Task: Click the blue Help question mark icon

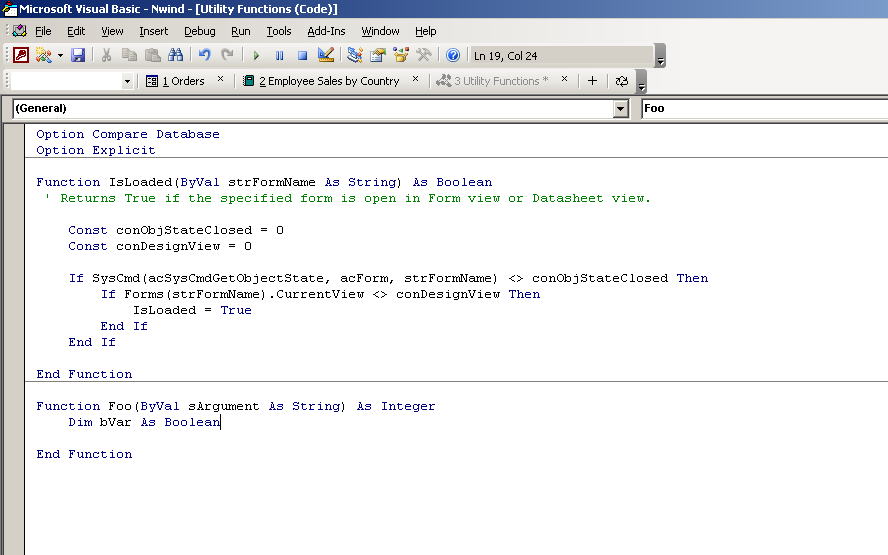Action: click(x=453, y=56)
